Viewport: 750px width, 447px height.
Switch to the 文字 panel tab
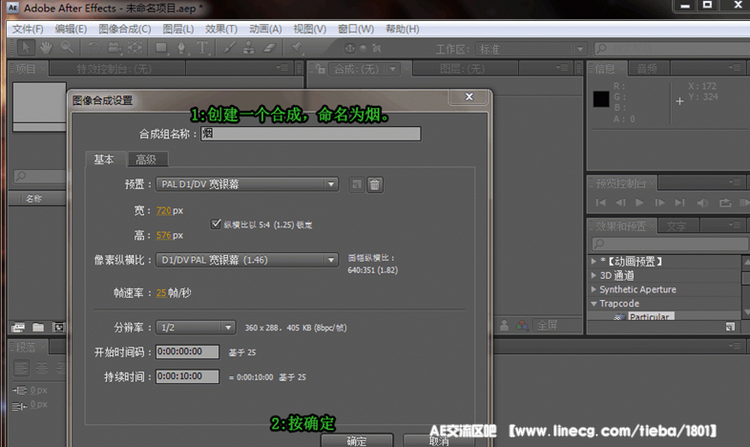677,226
